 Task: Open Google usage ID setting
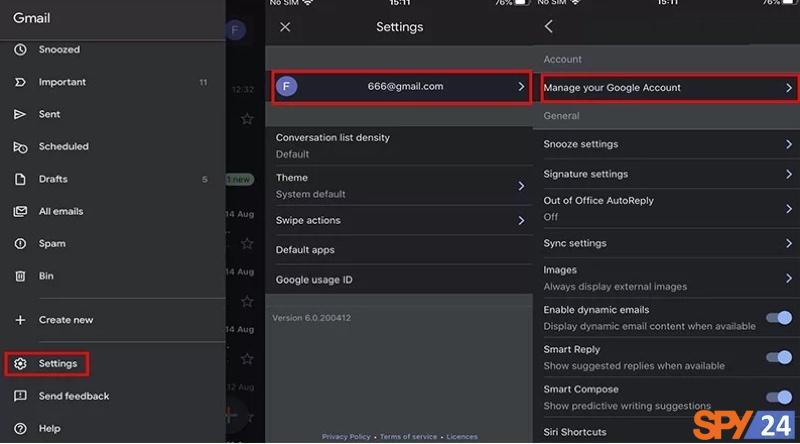click(399, 280)
